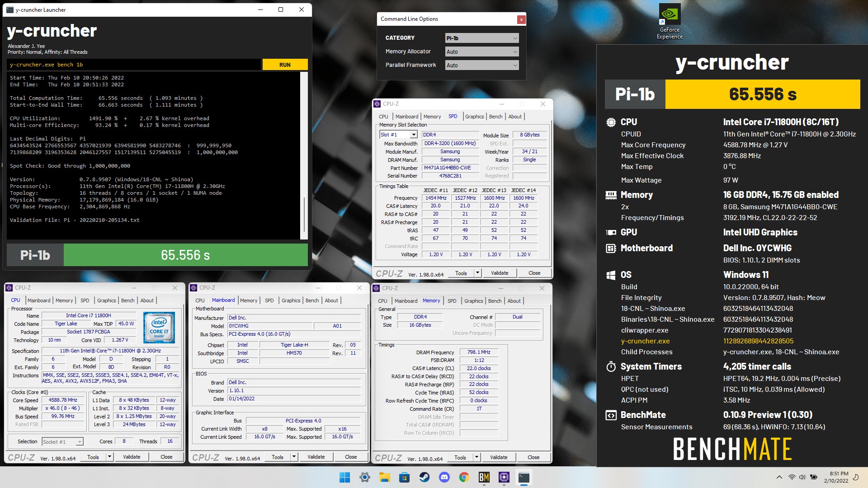The height and width of the screenshot is (488, 868).
Task: Click Southbridge HM570 value
Action: [x=294, y=353]
